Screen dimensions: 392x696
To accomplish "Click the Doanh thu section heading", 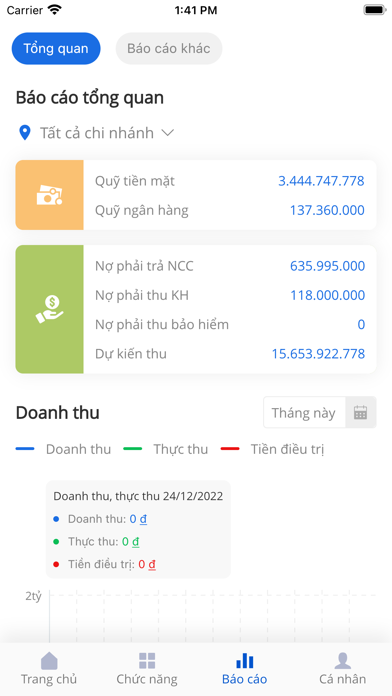I will click(58, 413).
